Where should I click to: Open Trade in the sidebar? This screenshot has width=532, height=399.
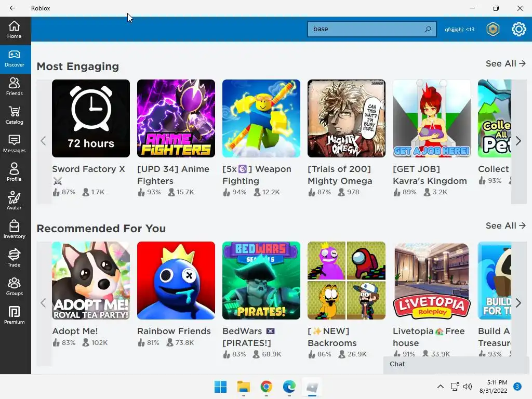tap(14, 258)
